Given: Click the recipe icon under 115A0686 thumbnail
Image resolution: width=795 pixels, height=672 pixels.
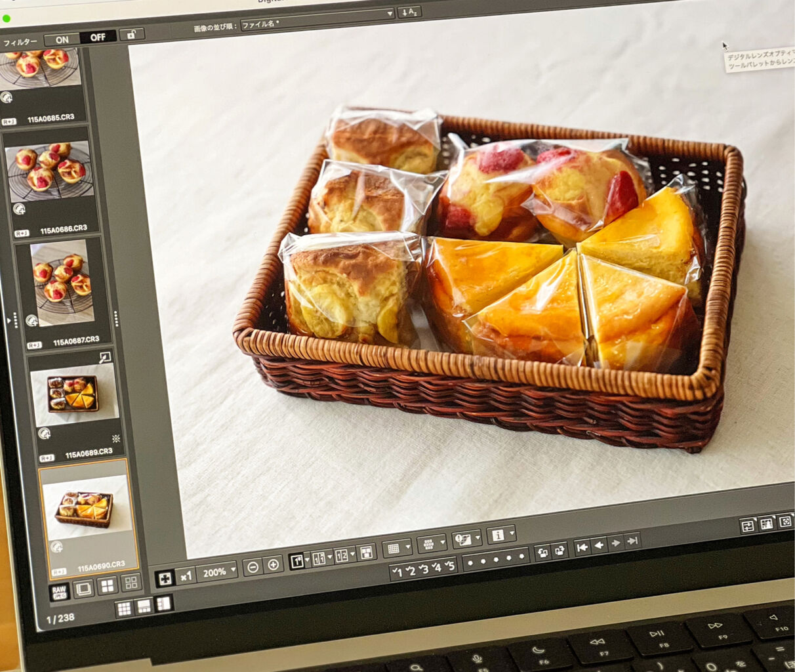Looking at the screenshot, I should coord(19,209).
